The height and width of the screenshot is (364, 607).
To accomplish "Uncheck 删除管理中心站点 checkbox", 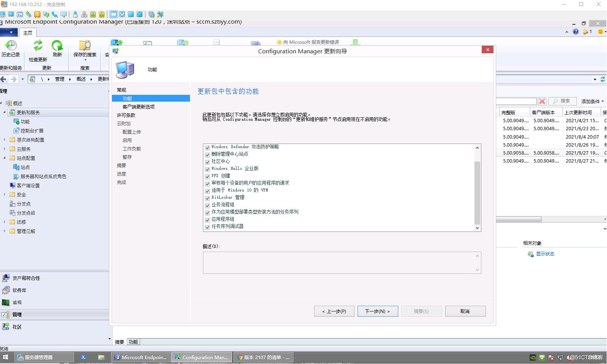I will [x=208, y=155].
